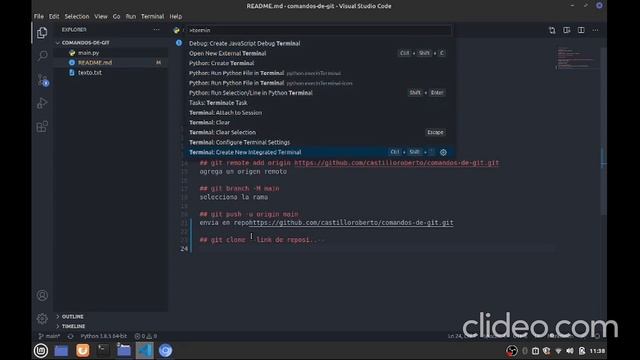The height and width of the screenshot is (360, 640).
Task: Click the '## git branch -M main' line
Action: [239, 189]
